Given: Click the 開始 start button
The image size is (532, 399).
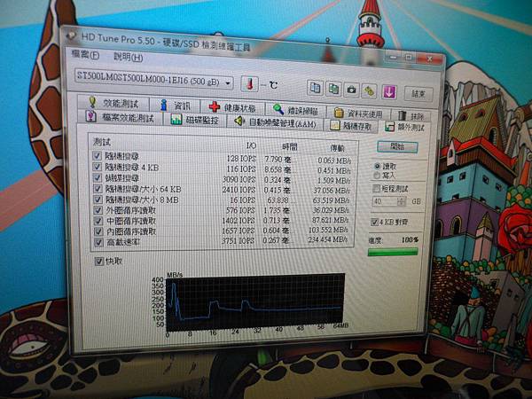Looking at the screenshot, I should pyautogui.click(x=397, y=147).
